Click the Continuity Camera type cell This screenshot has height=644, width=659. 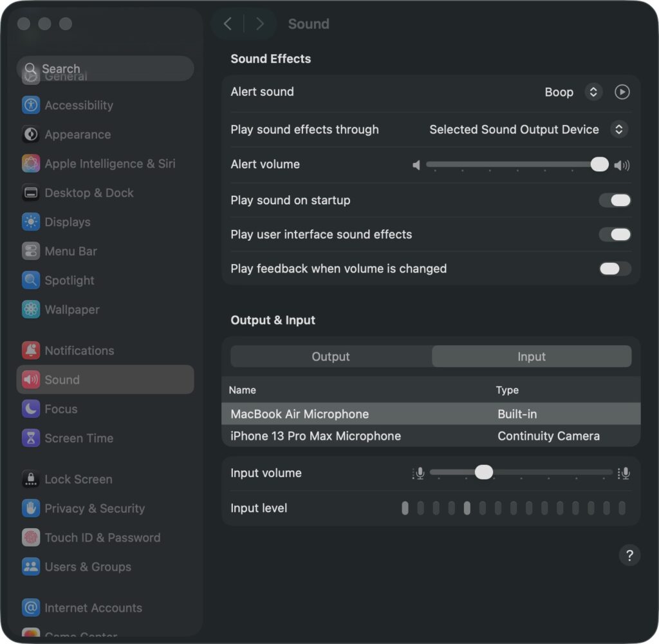point(548,436)
